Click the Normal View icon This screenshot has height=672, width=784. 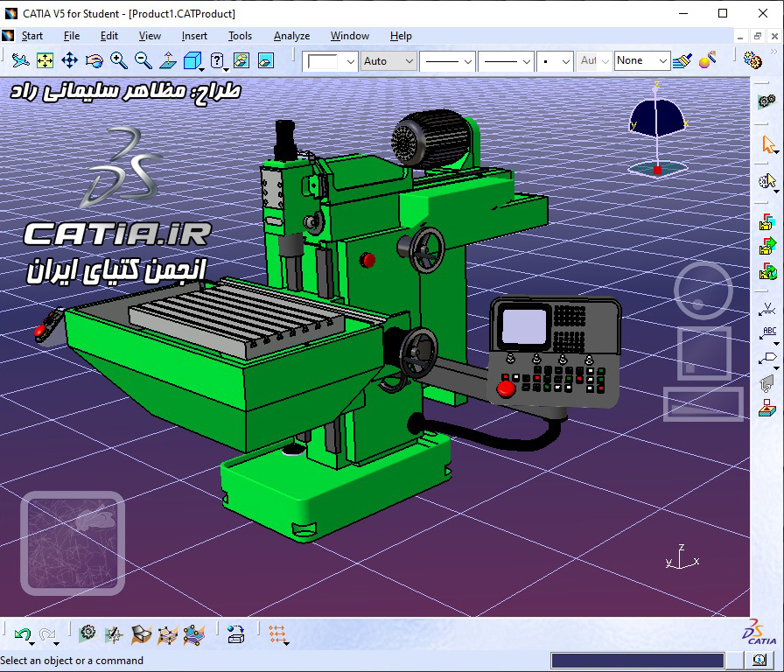click(x=168, y=61)
